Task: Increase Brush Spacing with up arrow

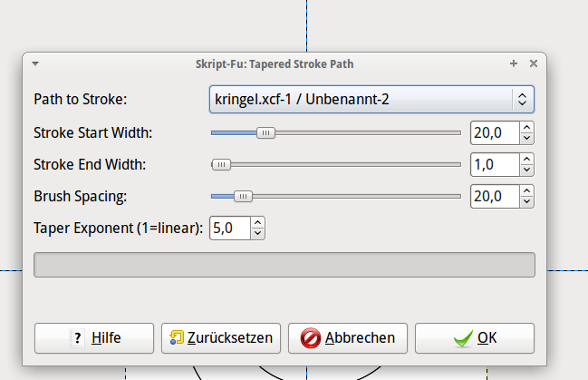Action: pyautogui.click(x=527, y=190)
